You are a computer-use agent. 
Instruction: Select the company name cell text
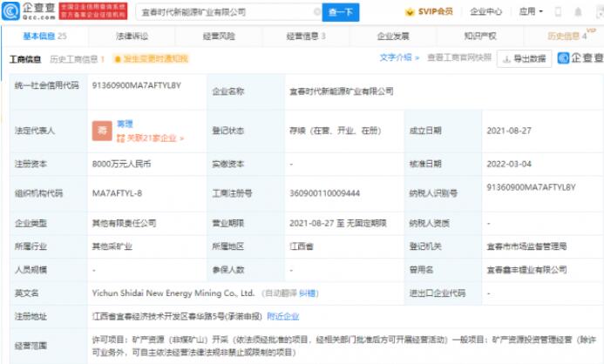[x=342, y=91]
